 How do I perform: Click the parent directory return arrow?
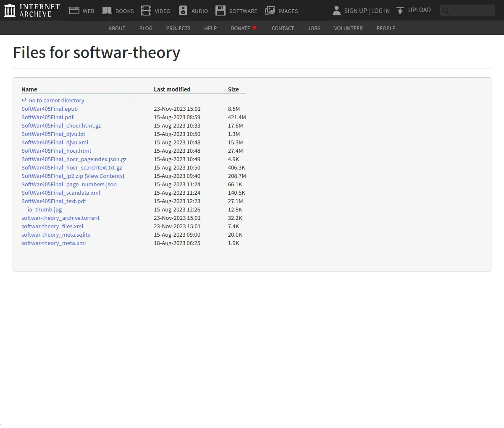tap(24, 100)
